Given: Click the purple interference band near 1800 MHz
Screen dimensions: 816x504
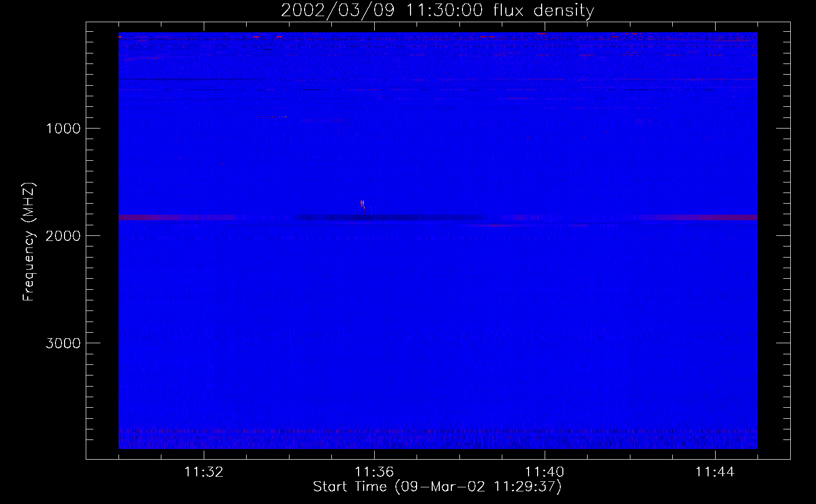Looking at the screenshot, I should (x=438, y=217).
